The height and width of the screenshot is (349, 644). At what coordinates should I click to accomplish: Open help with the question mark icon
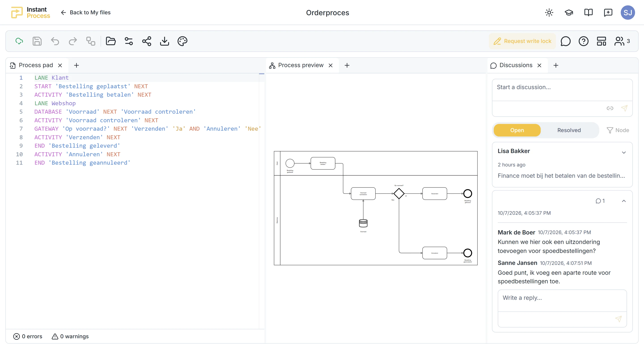[x=583, y=41]
